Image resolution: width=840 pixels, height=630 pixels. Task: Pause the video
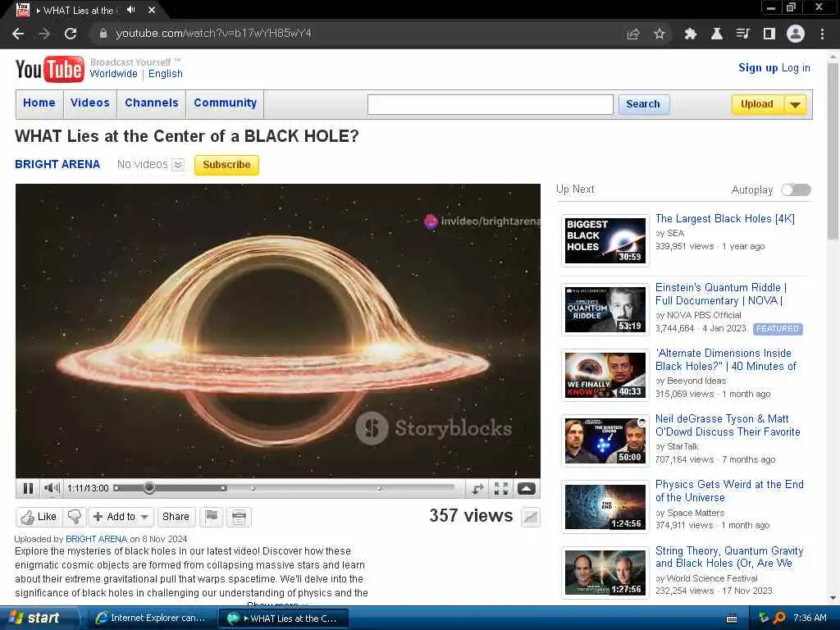click(x=28, y=488)
